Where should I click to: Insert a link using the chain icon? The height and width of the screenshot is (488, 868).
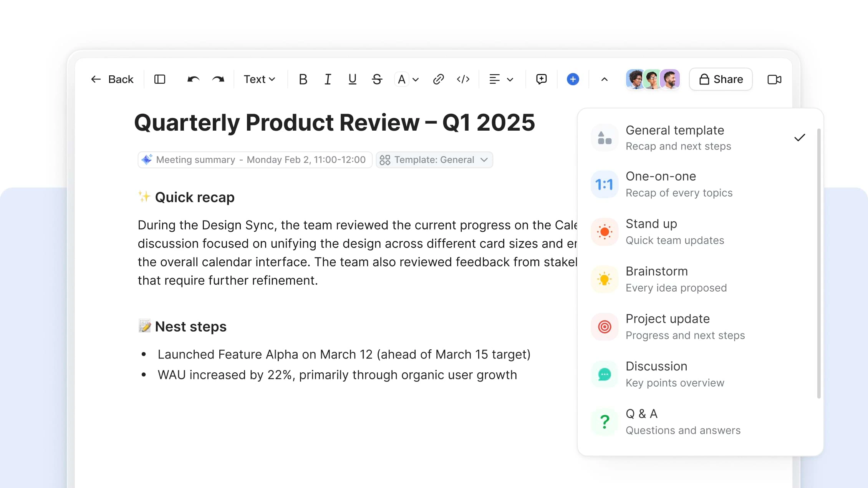point(438,79)
